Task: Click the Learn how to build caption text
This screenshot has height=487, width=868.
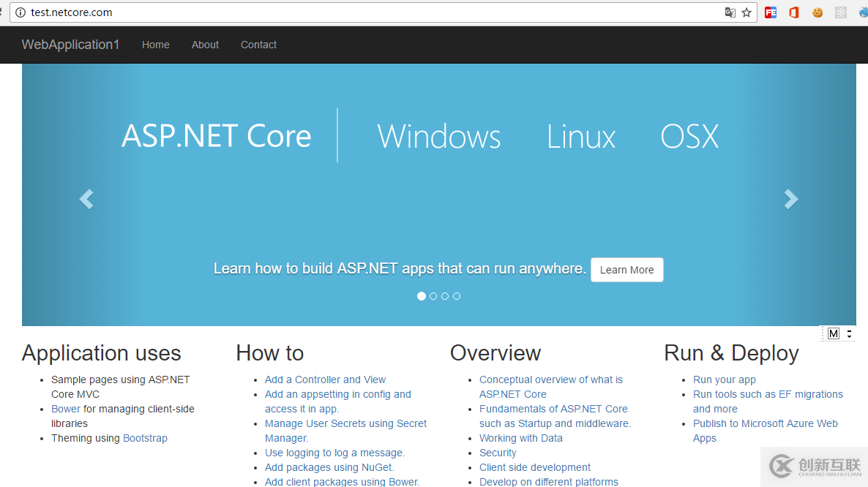Action: tap(400, 268)
